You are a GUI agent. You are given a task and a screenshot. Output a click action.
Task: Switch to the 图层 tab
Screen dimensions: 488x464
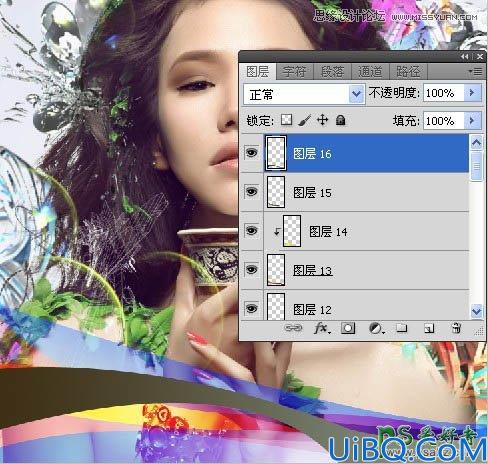click(x=258, y=72)
